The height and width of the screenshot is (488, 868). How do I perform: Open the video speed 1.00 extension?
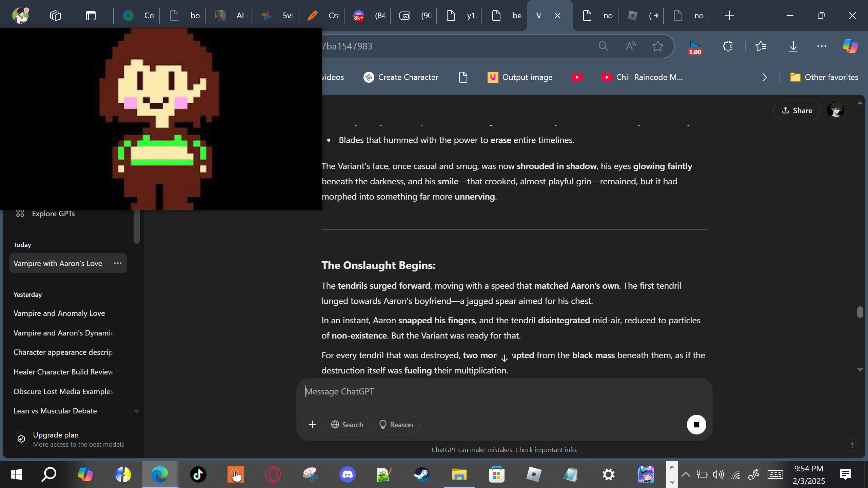tap(695, 47)
